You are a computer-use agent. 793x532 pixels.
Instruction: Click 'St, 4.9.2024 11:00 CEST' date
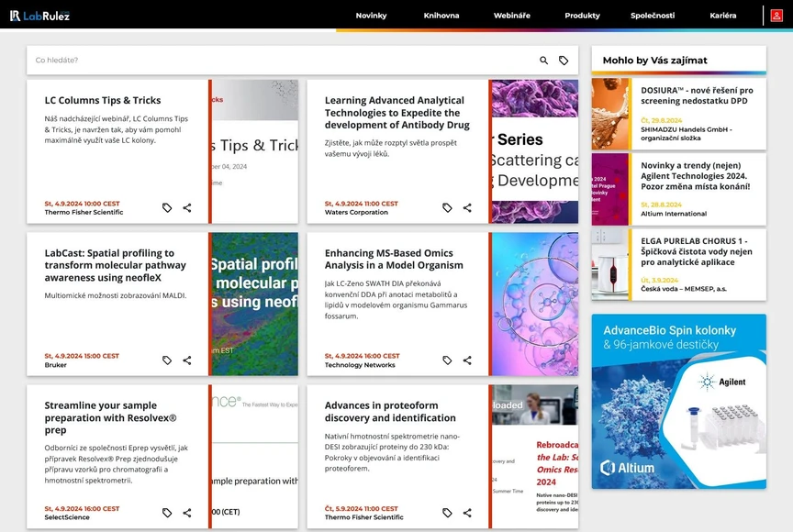pos(361,204)
